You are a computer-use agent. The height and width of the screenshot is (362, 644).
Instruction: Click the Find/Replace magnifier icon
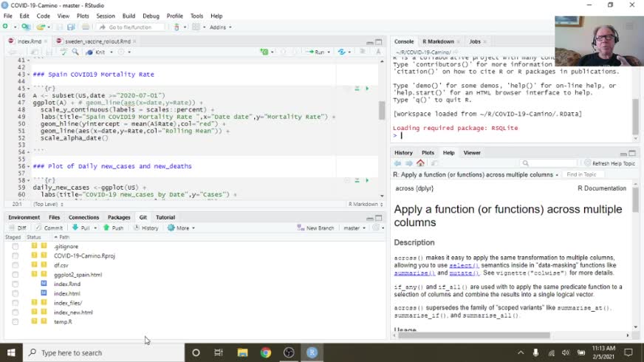75,52
